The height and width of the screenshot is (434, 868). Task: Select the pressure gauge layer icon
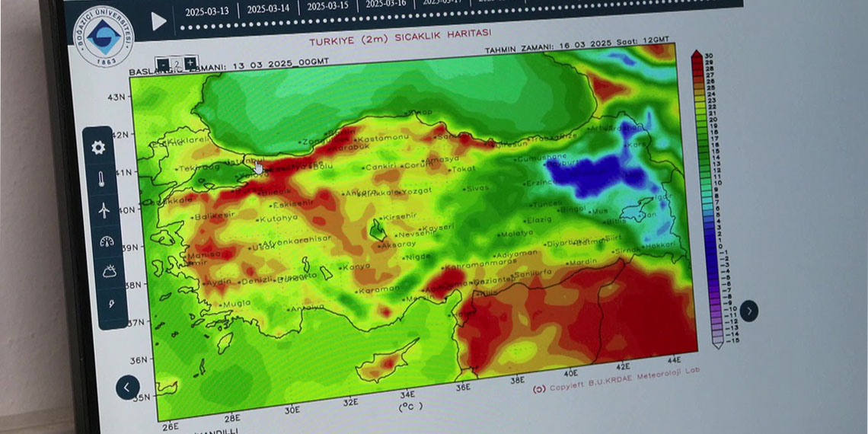pyautogui.click(x=107, y=241)
